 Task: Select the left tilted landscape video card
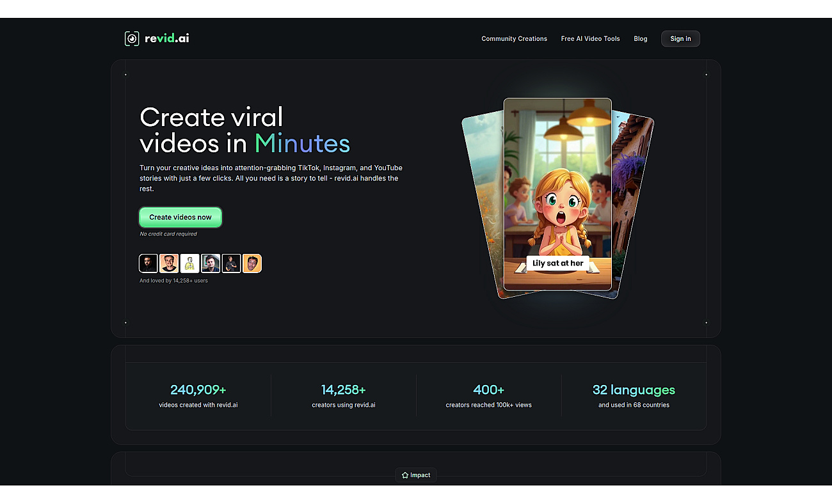point(484,201)
